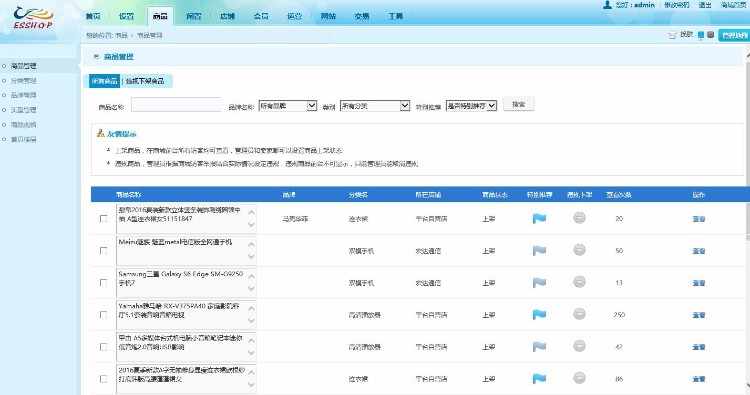Click the down arrow in the Yamaha name textarea
The height and width of the screenshot is (395, 750).
click(252, 321)
